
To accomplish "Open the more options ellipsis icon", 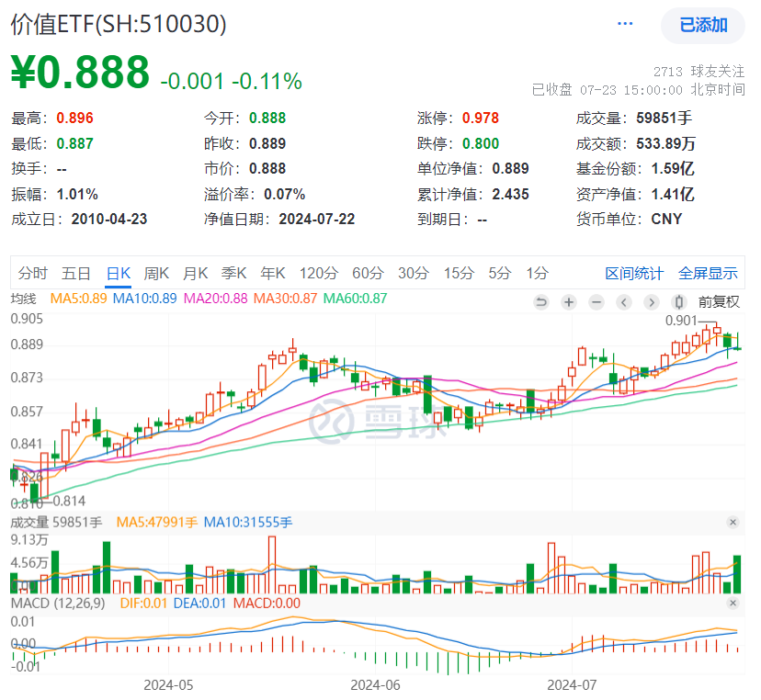I will click(625, 24).
